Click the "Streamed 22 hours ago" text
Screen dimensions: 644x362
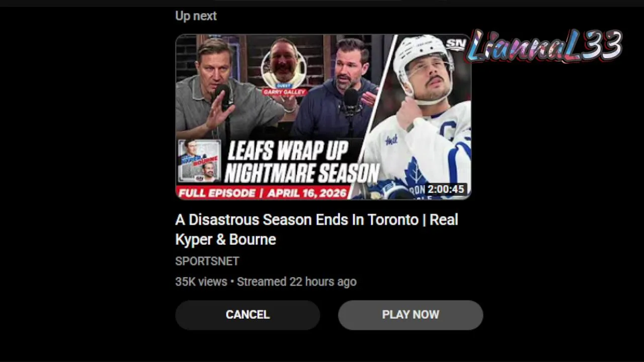coord(296,282)
